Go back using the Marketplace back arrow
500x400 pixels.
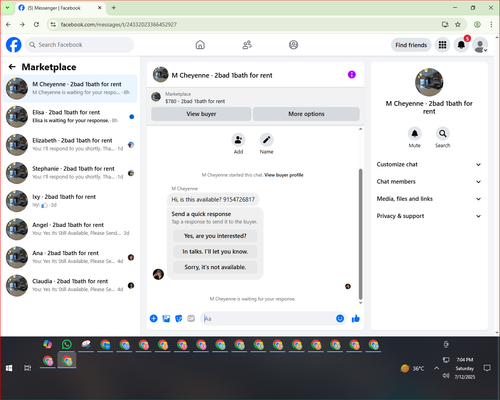pos(12,67)
